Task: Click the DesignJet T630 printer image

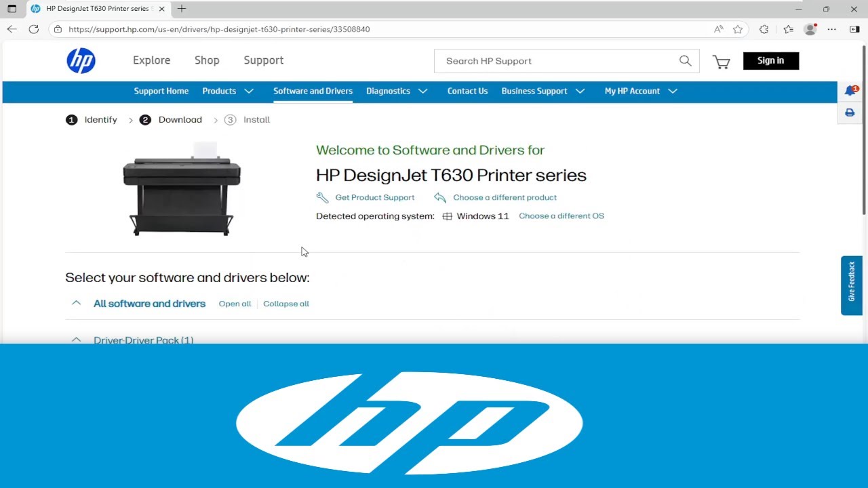Action: 182,189
